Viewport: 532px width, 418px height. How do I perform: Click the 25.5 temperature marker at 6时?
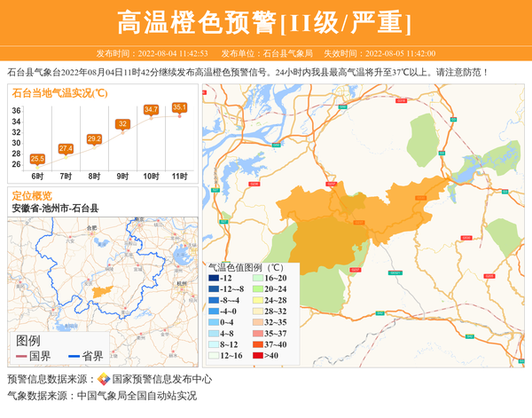click(37, 159)
